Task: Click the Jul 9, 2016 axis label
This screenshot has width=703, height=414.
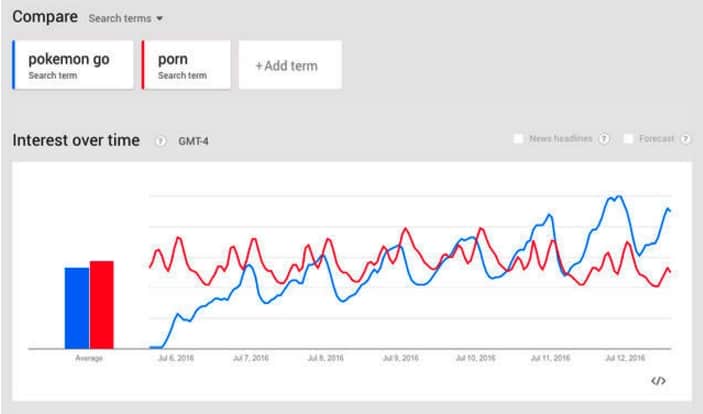Action: (401, 358)
